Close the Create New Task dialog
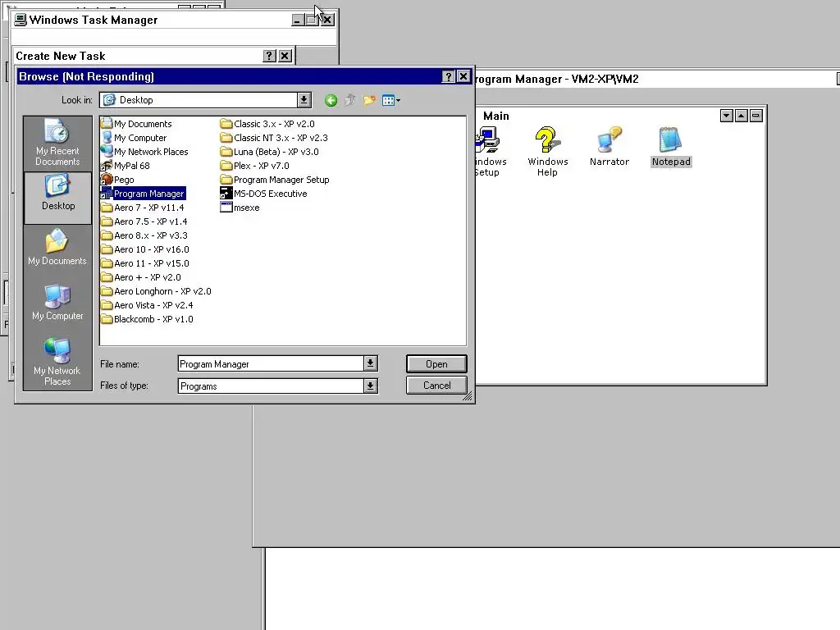Screen dimensions: 840x630 pos(285,56)
